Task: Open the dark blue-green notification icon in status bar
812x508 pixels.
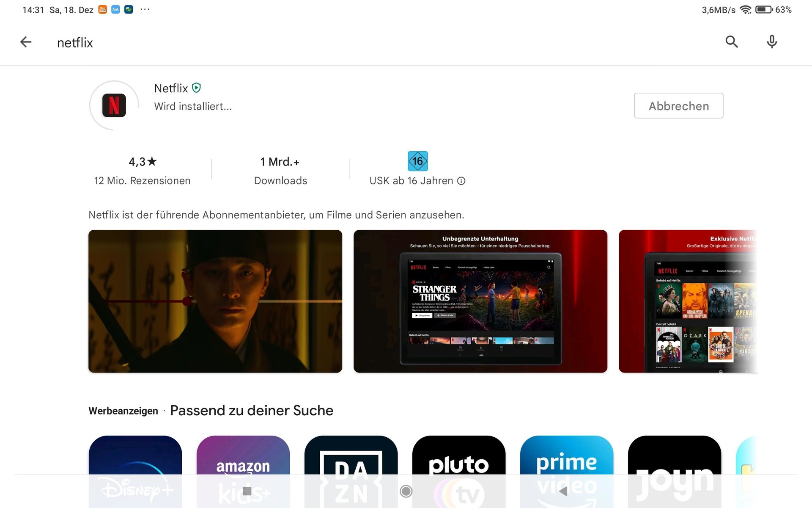Action: pyautogui.click(x=129, y=9)
